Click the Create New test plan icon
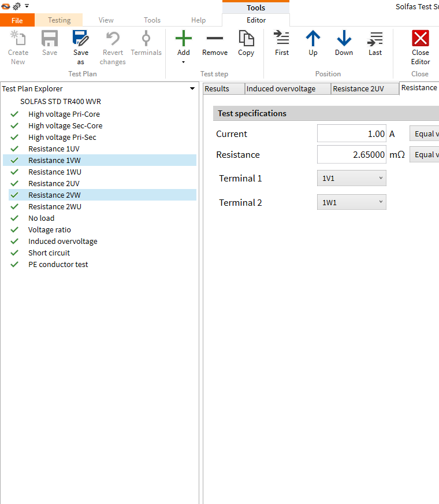This screenshot has width=439, height=504. coord(18,39)
